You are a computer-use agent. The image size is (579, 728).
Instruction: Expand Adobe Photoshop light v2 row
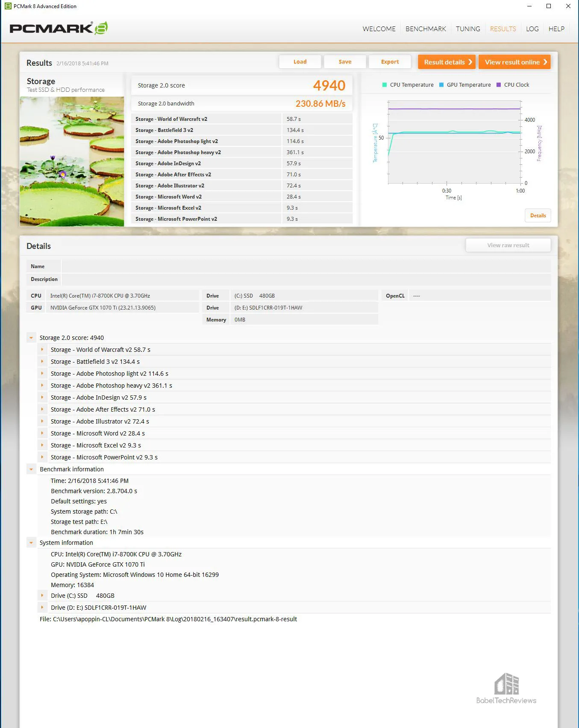click(42, 374)
